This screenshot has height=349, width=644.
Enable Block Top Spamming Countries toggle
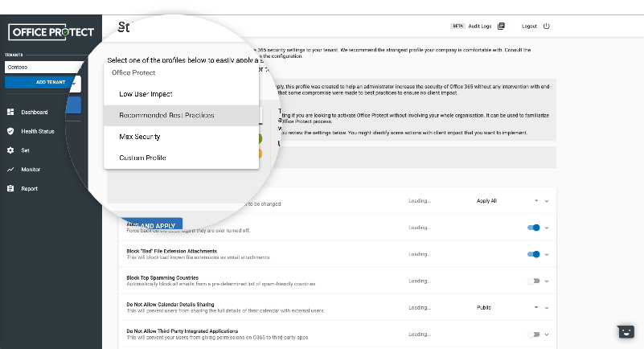coord(533,281)
